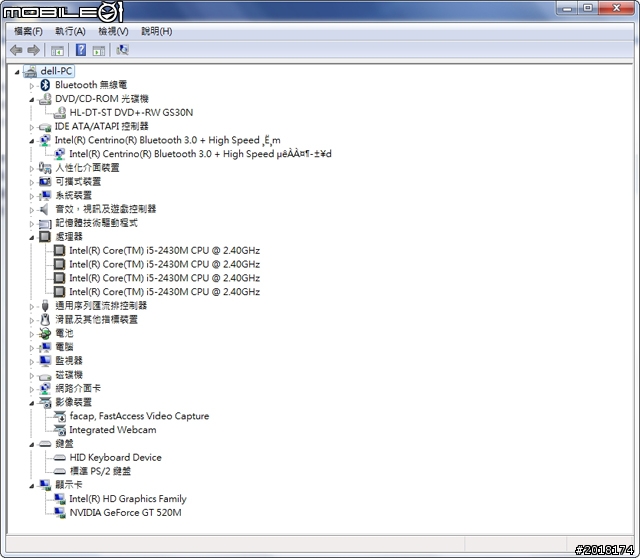This screenshot has height=558, width=640.
Task: Click the NVIDIA GeForce GT 520M icon
Action: point(60,513)
